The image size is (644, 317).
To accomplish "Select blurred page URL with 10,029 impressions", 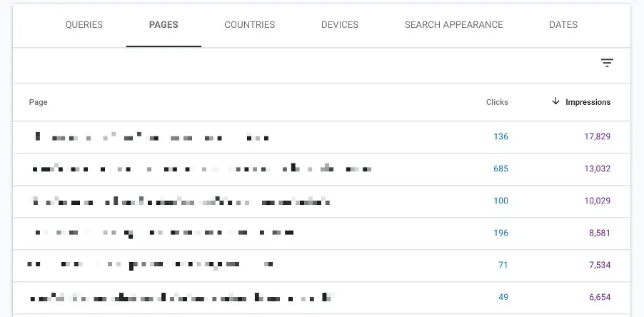I will (181, 201).
